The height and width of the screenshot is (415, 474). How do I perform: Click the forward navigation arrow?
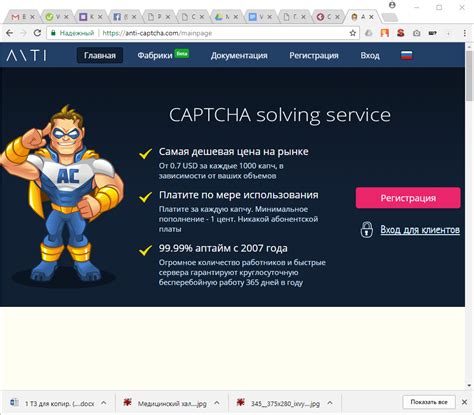pyautogui.click(x=23, y=33)
